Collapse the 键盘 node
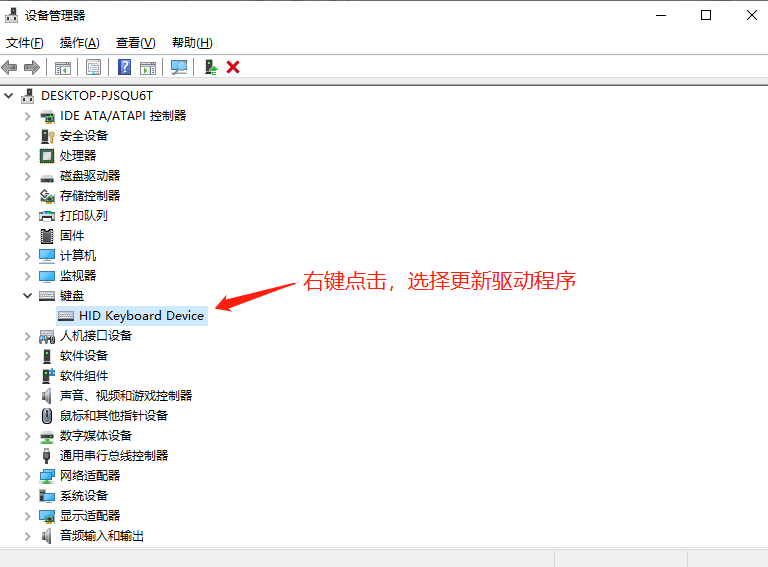This screenshot has height=567, width=768. [x=28, y=296]
